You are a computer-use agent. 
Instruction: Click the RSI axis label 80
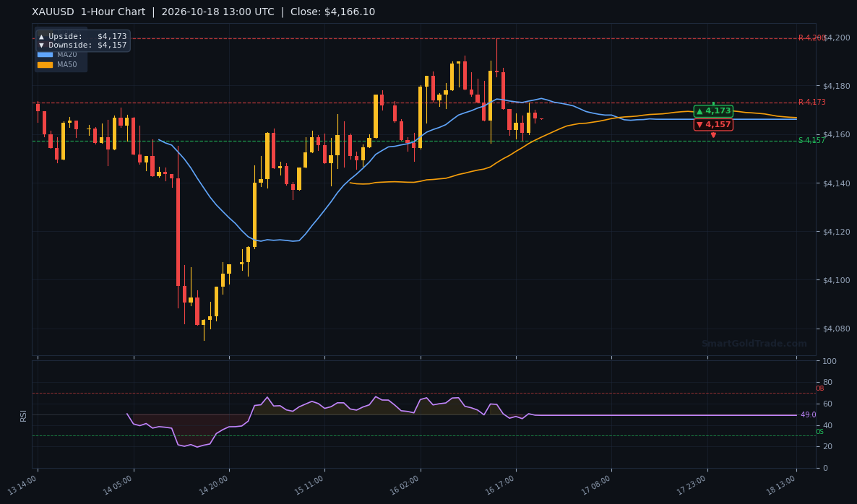coord(827,383)
